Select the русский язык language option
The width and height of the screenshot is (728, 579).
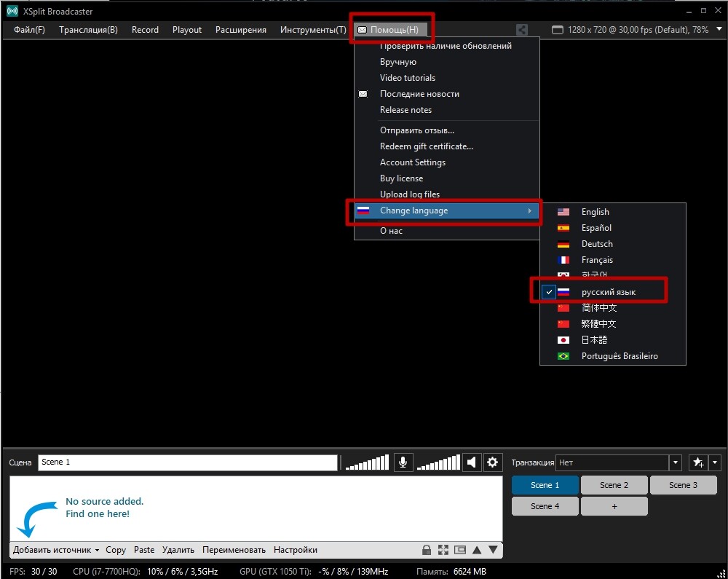coord(608,292)
